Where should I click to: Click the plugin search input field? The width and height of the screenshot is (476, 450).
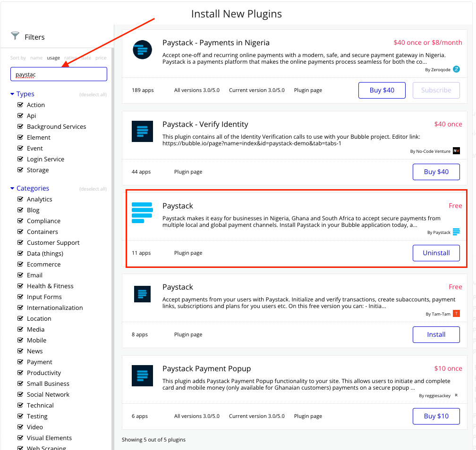pyautogui.click(x=59, y=74)
